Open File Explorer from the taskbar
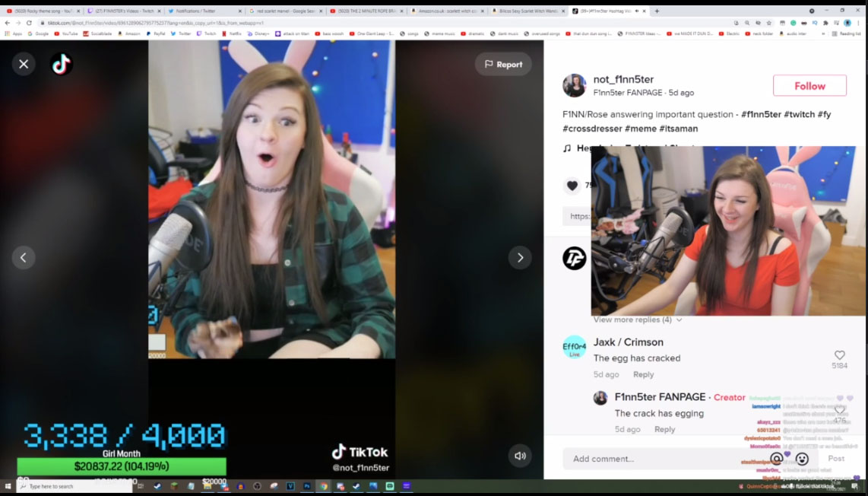This screenshot has width=868, height=496. click(207, 487)
